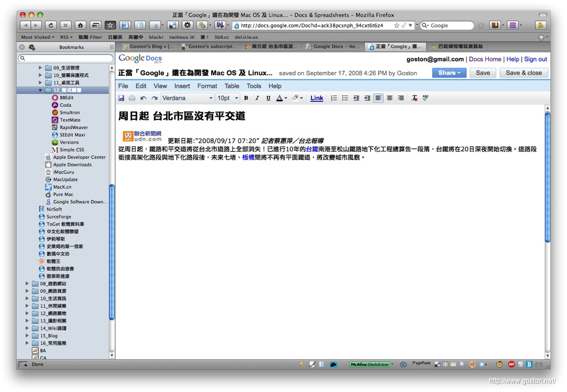
Task: Insert a numbered list
Action: click(x=334, y=98)
